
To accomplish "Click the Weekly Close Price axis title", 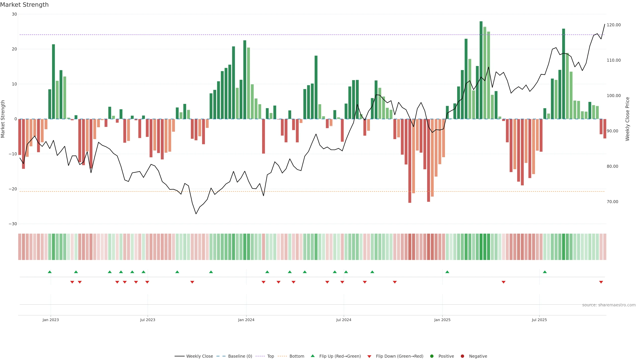I will (628, 119).
